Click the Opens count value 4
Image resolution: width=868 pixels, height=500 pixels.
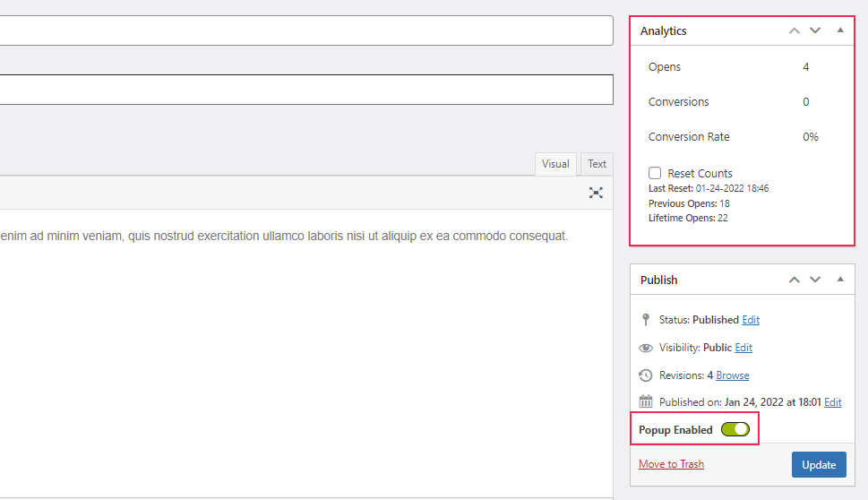[x=806, y=66]
